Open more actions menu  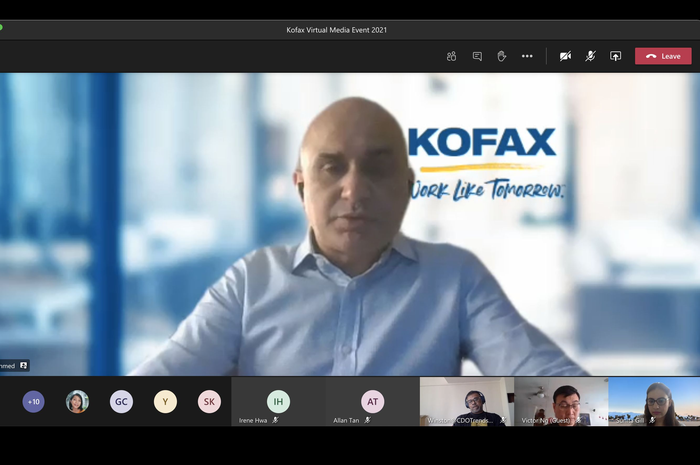pyautogui.click(x=527, y=56)
